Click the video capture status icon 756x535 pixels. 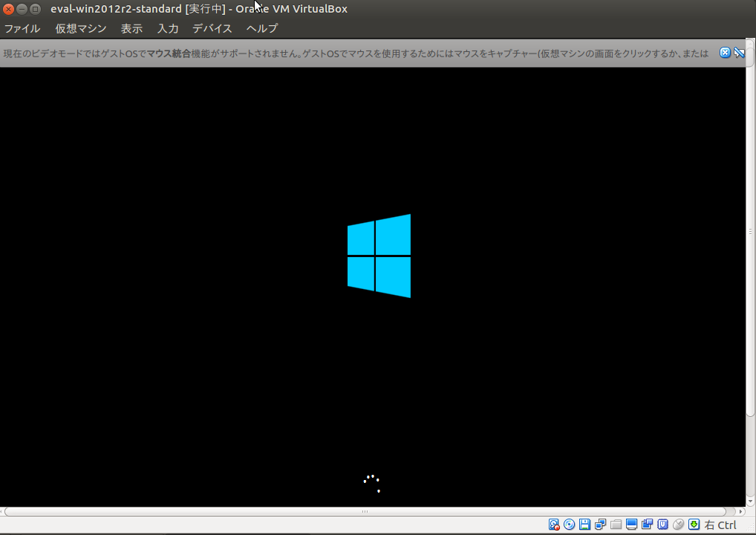(x=647, y=525)
